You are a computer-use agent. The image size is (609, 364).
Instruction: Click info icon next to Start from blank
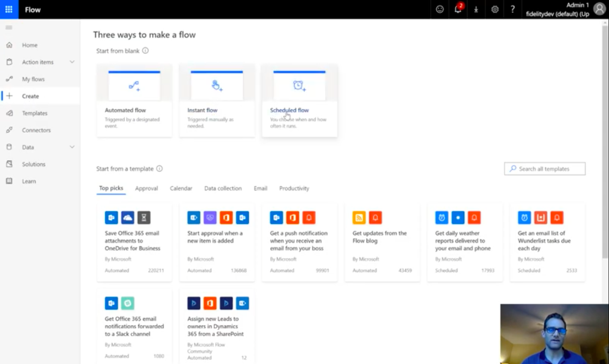coord(145,51)
